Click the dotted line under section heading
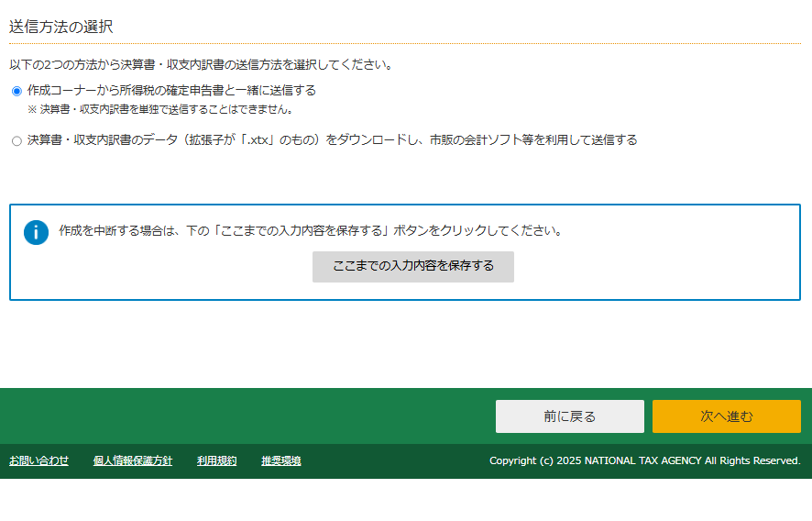The image size is (812, 521). (405, 43)
